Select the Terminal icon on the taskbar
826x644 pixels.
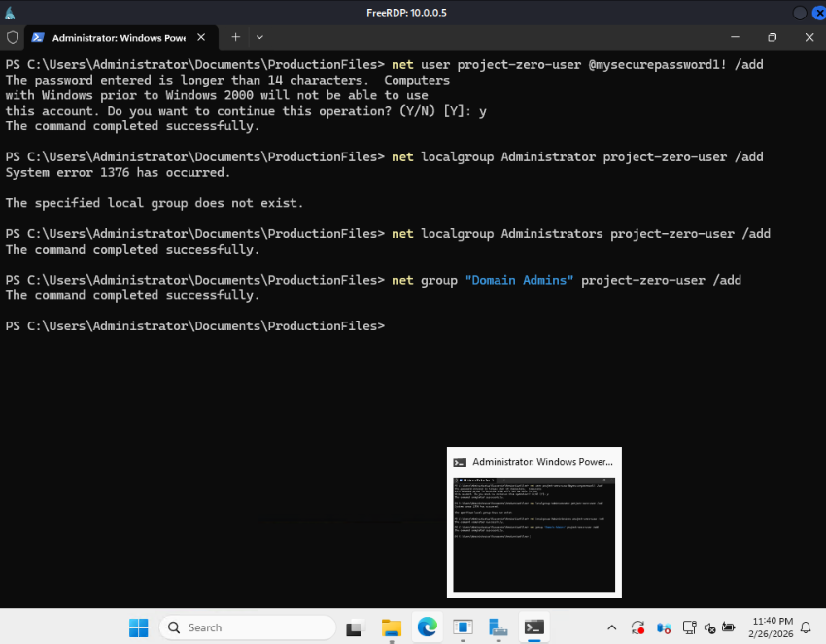click(534, 627)
